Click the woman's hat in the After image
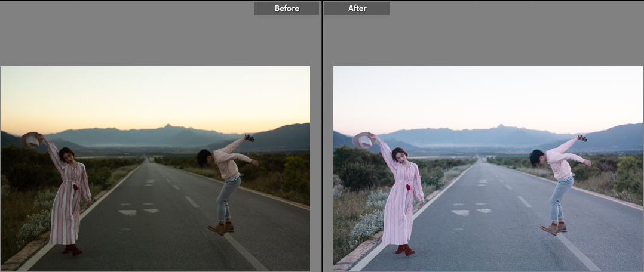 click(362, 140)
